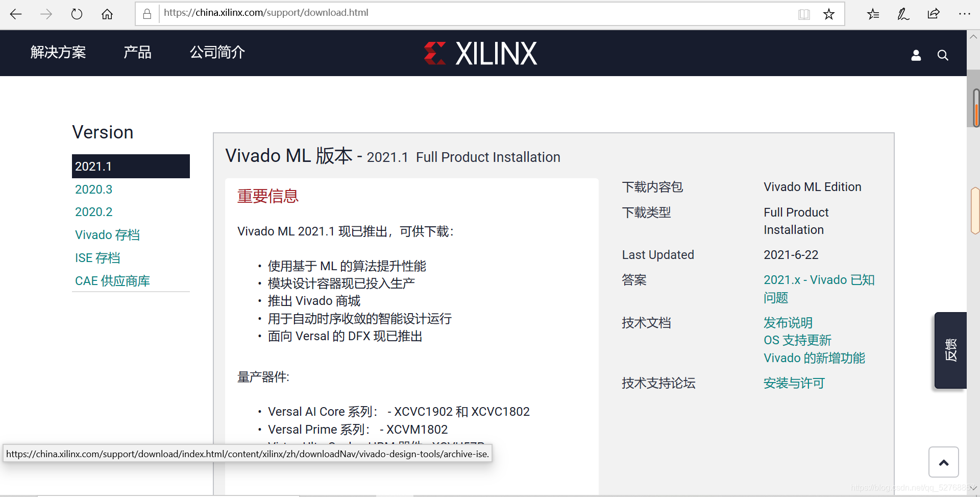Open reading view book icon
Image resolution: width=980 pixels, height=497 pixels.
[804, 14]
